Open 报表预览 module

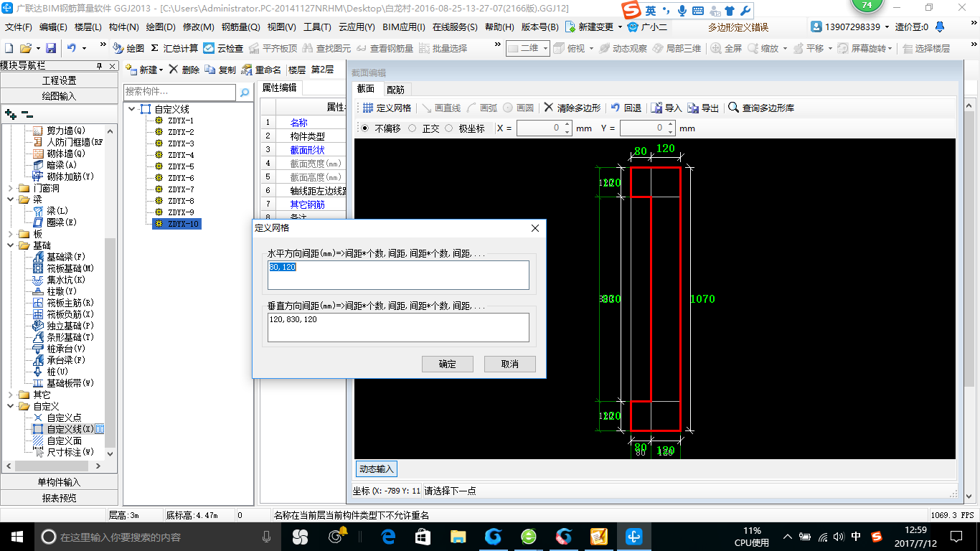tap(59, 498)
